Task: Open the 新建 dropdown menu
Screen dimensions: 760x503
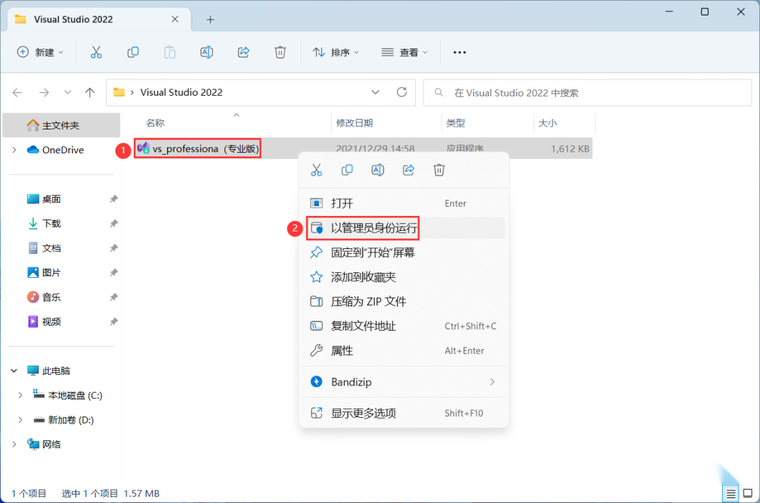Action: pos(40,52)
